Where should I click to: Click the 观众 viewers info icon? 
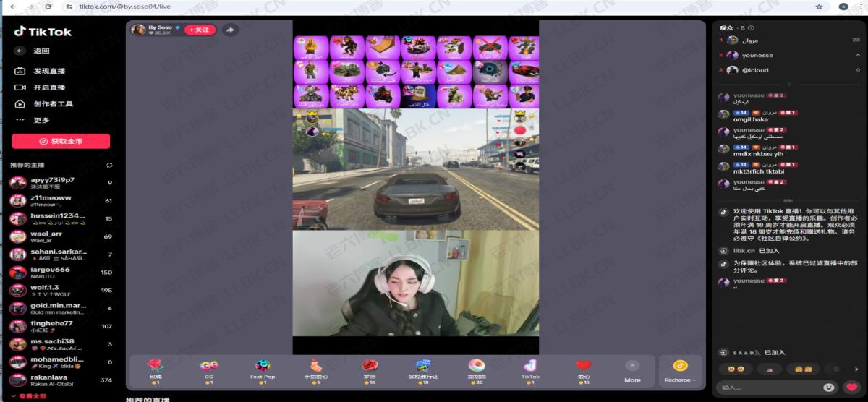(x=752, y=27)
